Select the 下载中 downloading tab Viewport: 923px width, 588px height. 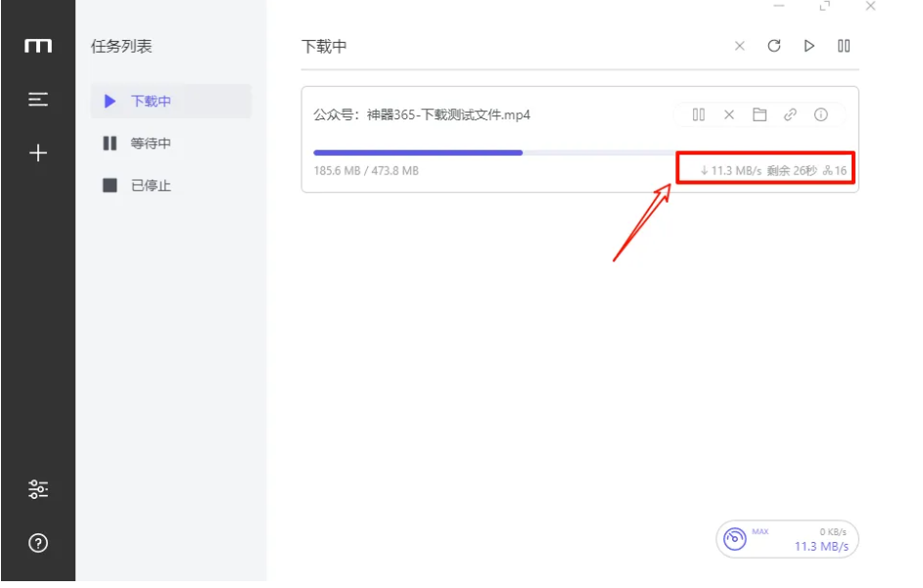coord(170,101)
